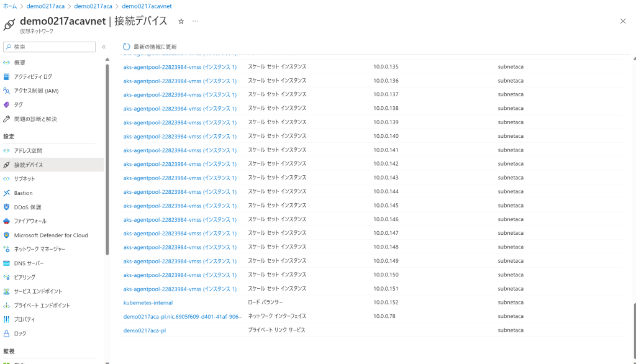Close the 接続デバイス blade
Image resolution: width=636 pixels, height=364 pixels.
(623, 21)
